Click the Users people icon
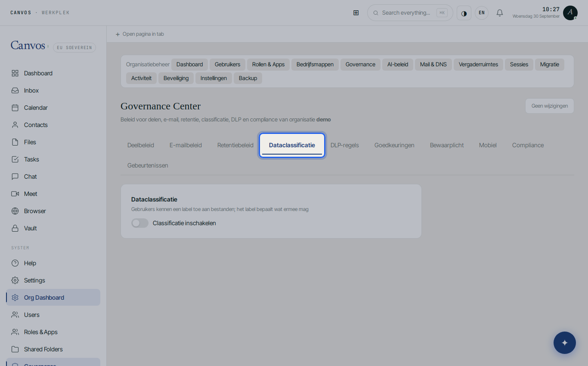The height and width of the screenshot is (366, 588). [15, 315]
